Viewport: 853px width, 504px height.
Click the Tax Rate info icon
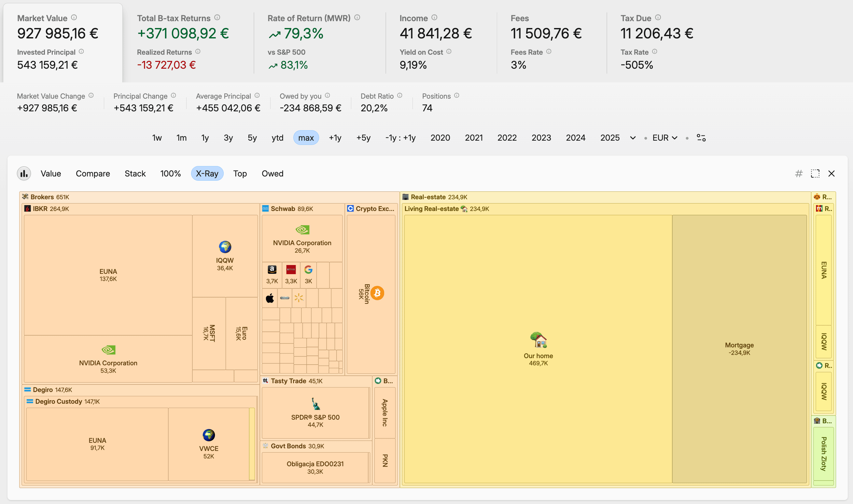[x=655, y=52]
